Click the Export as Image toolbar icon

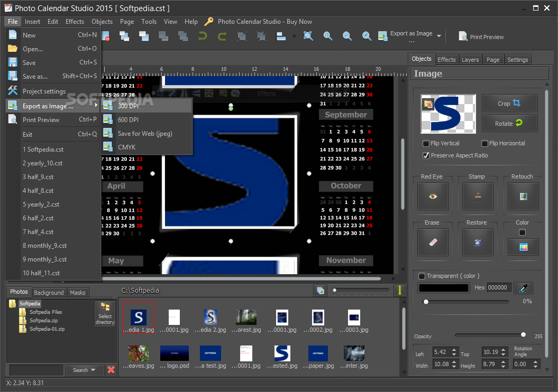(382, 36)
